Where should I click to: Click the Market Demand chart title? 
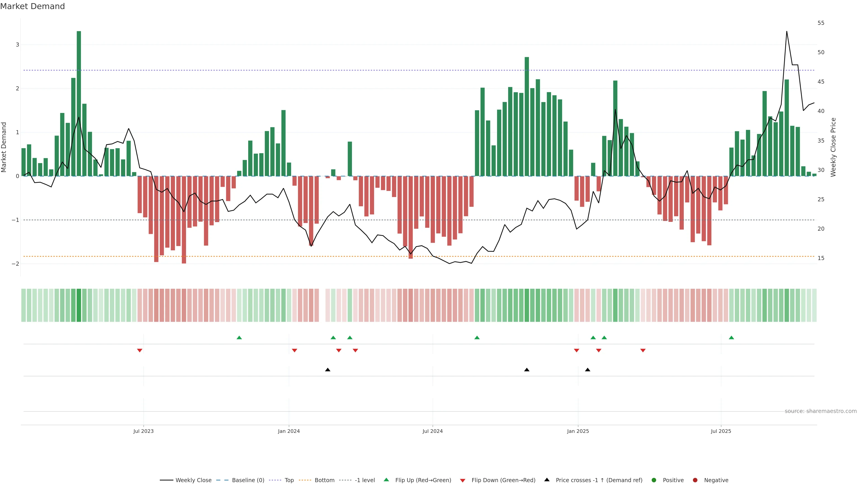click(x=32, y=6)
